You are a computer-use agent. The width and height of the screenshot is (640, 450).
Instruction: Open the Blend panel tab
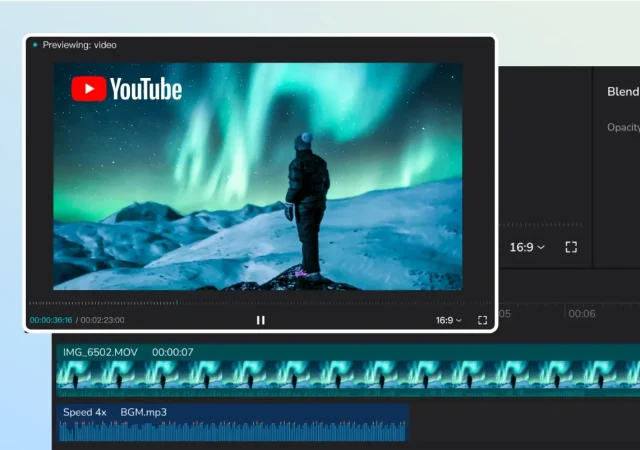pos(622,92)
